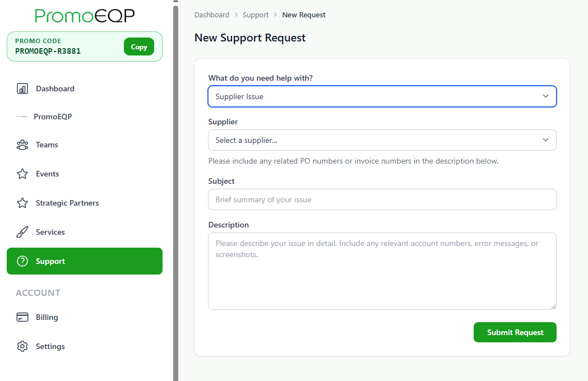Open the help topic dropdown showing Supplier Issue
Image resolution: width=588 pixels, height=381 pixels.
click(x=382, y=96)
